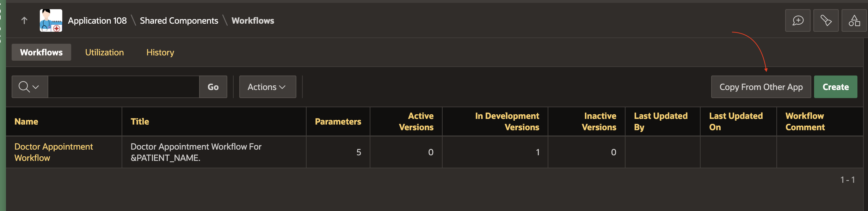
Task: Open the feedback comment bubble icon
Action: [798, 20]
